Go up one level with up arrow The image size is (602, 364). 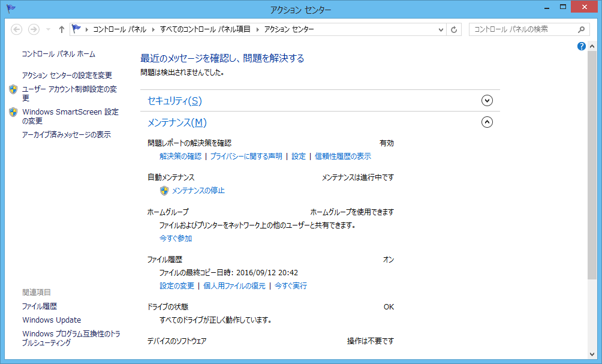[x=61, y=29]
